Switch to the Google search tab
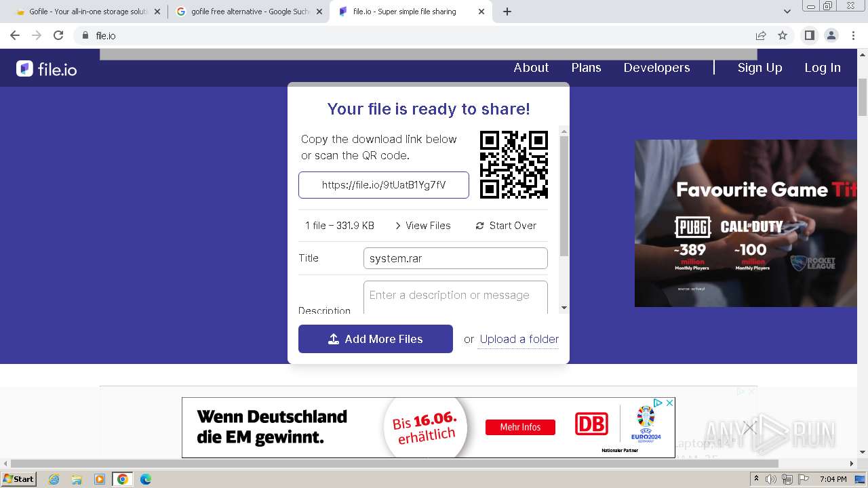 [243, 12]
